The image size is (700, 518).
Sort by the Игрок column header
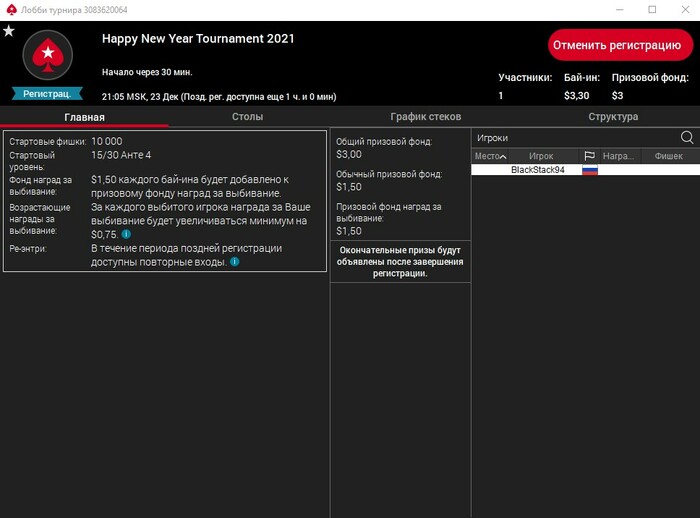point(541,156)
